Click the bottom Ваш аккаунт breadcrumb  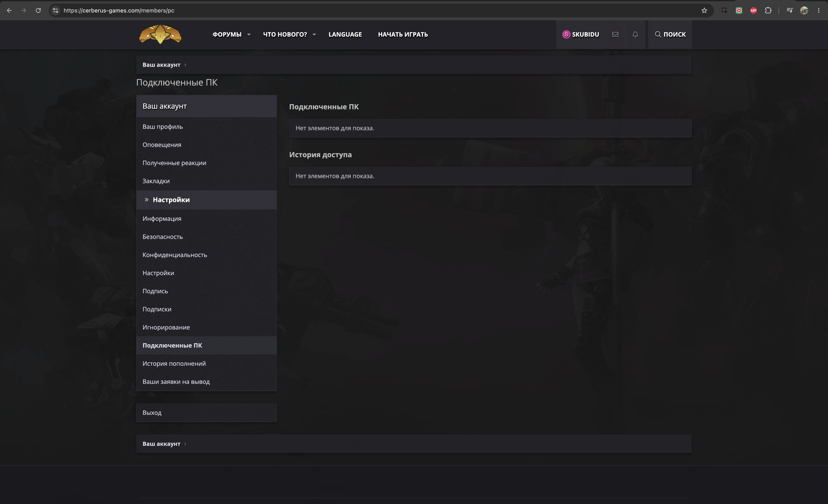161,444
